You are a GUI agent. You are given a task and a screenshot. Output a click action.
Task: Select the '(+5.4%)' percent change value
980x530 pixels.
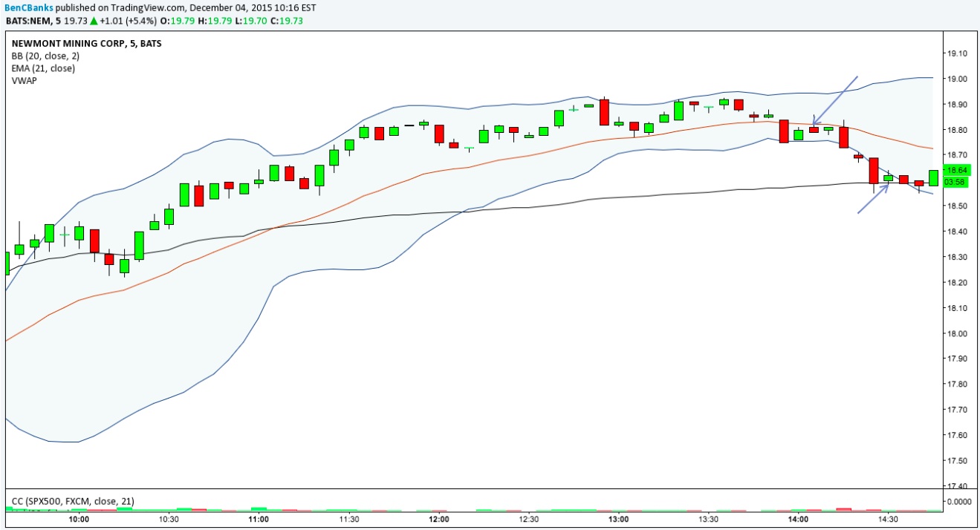tap(140, 20)
